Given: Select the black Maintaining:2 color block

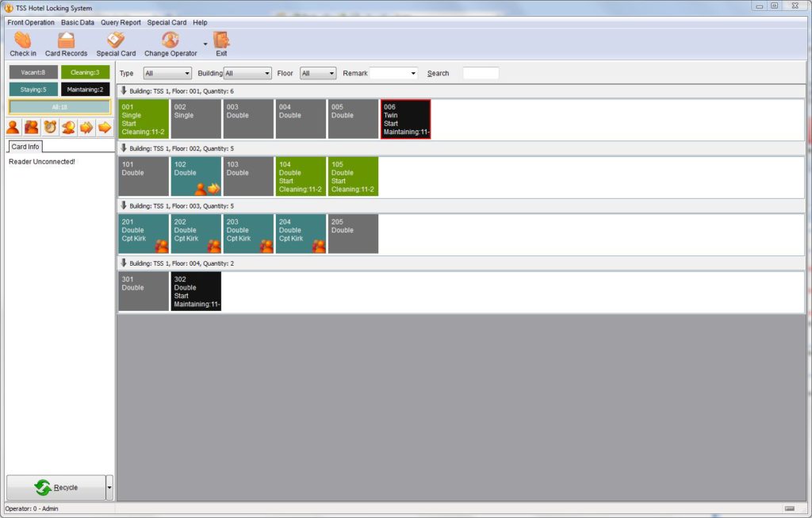Looking at the screenshot, I should click(x=85, y=90).
